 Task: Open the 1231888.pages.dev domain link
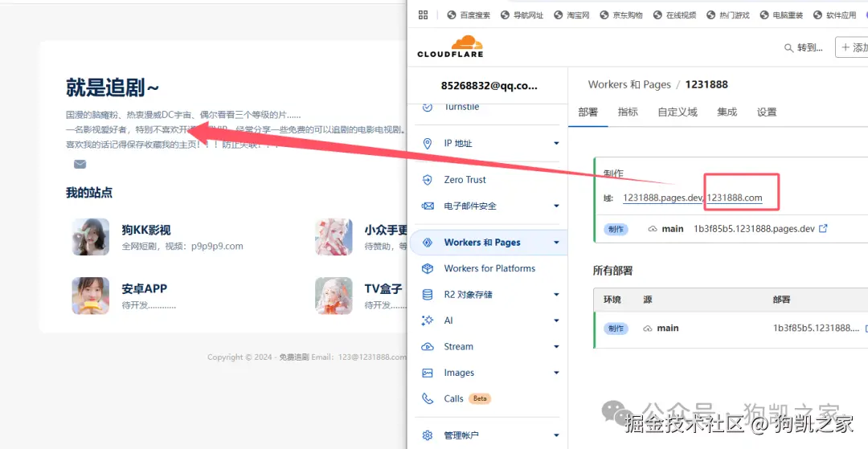662,198
